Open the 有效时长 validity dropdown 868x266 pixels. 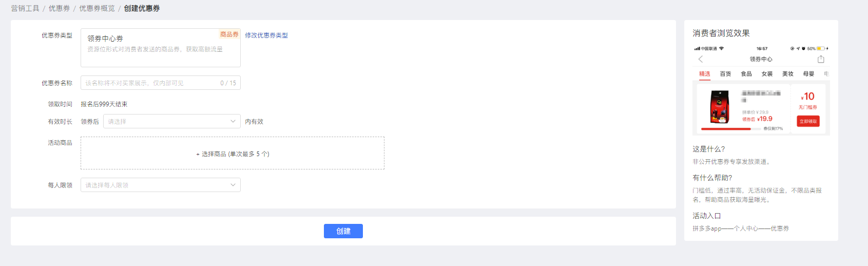171,122
